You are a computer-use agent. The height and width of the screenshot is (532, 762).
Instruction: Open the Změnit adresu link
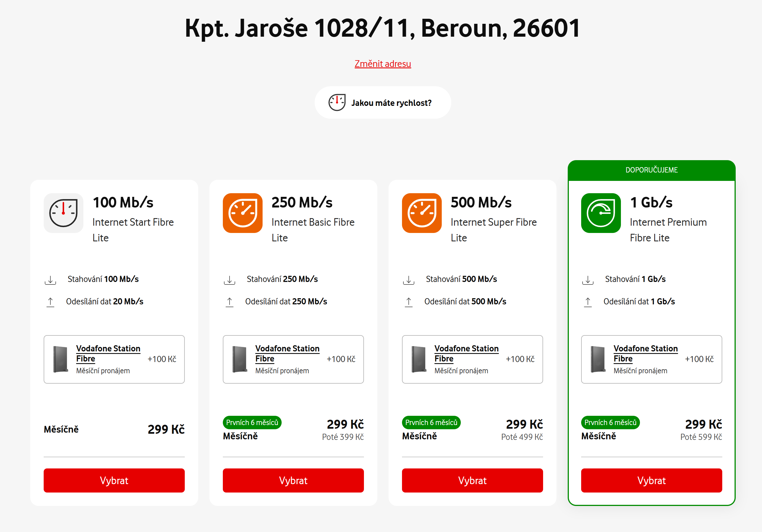383,64
